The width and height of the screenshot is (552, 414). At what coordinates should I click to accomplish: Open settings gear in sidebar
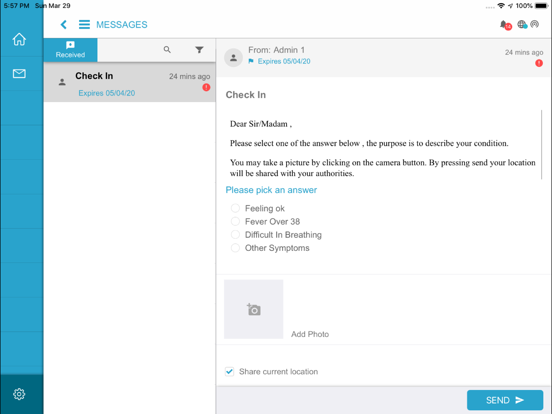click(19, 394)
